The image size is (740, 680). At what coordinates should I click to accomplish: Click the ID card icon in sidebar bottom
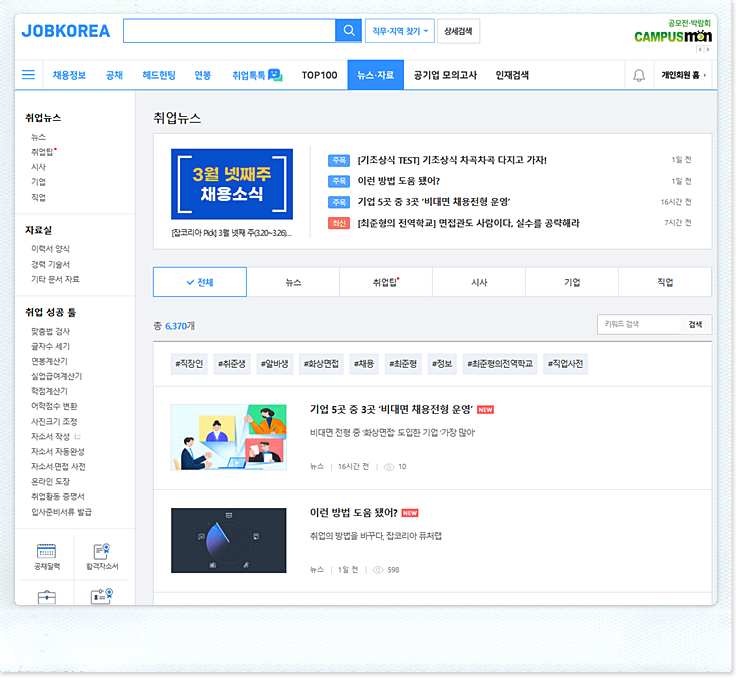(102, 596)
